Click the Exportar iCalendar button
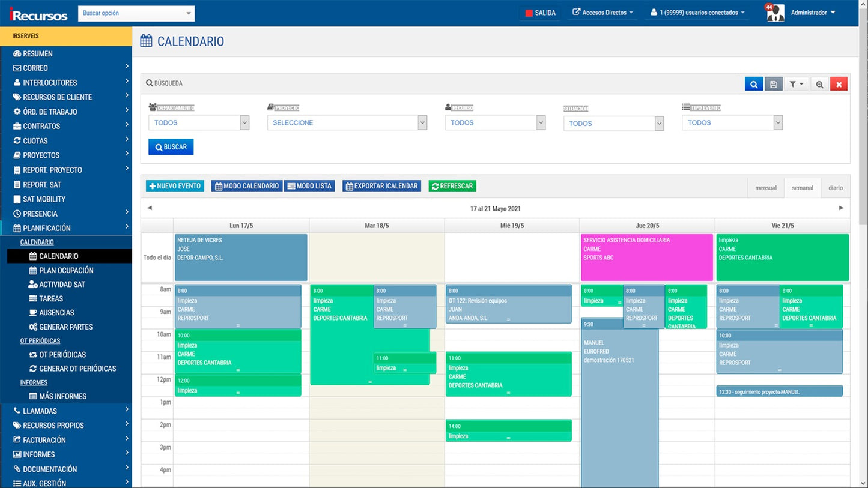The height and width of the screenshot is (488, 868). click(x=381, y=186)
